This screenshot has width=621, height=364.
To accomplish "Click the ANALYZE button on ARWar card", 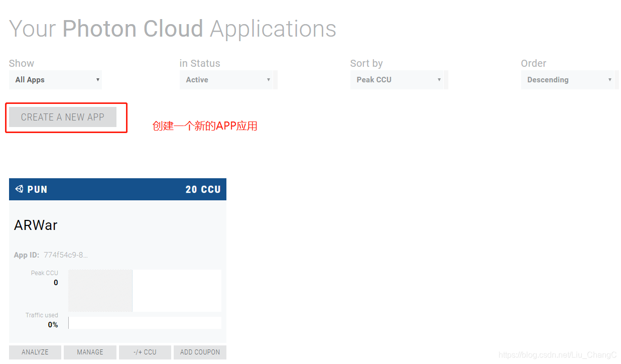I will (35, 352).
